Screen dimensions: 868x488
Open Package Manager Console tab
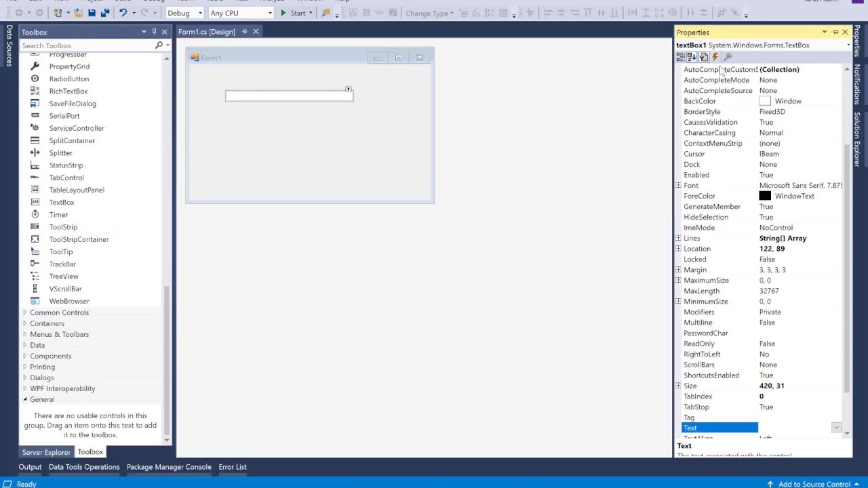pyautogui.click(x=169, y=467)
